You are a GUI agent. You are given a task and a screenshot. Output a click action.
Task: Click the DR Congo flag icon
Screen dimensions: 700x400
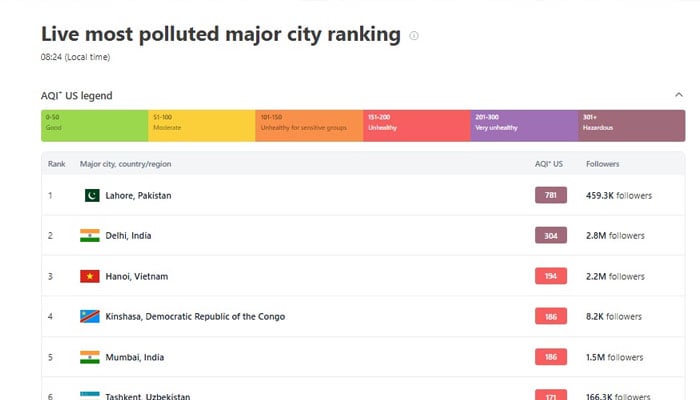(x=90, y=316)
